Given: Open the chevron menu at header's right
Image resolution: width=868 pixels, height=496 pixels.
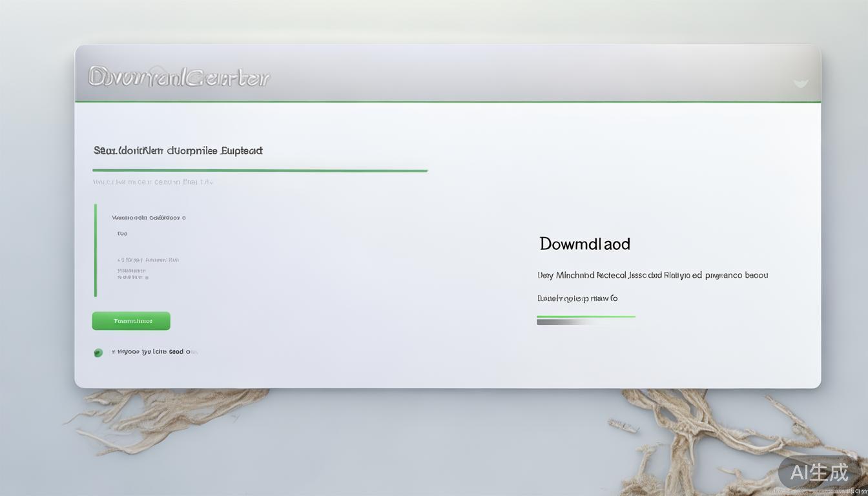Looking at the screenshot, I should coord(800,83).
